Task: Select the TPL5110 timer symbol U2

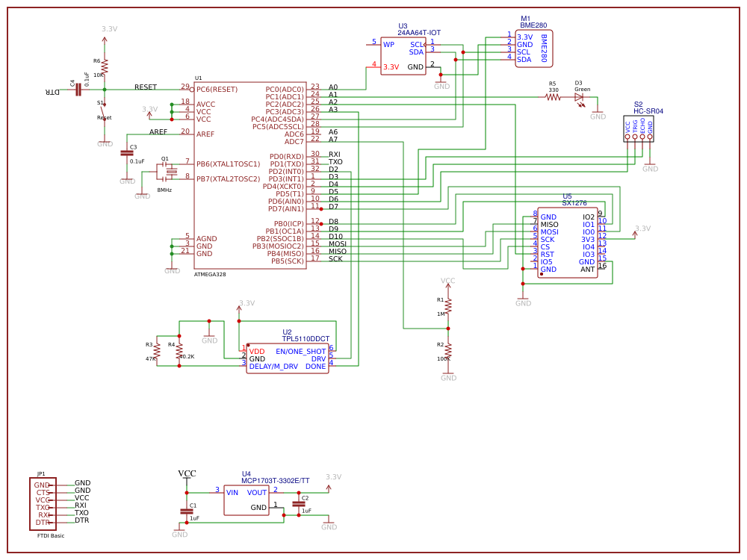Action: pyautogui.click(x=288, y=357)
